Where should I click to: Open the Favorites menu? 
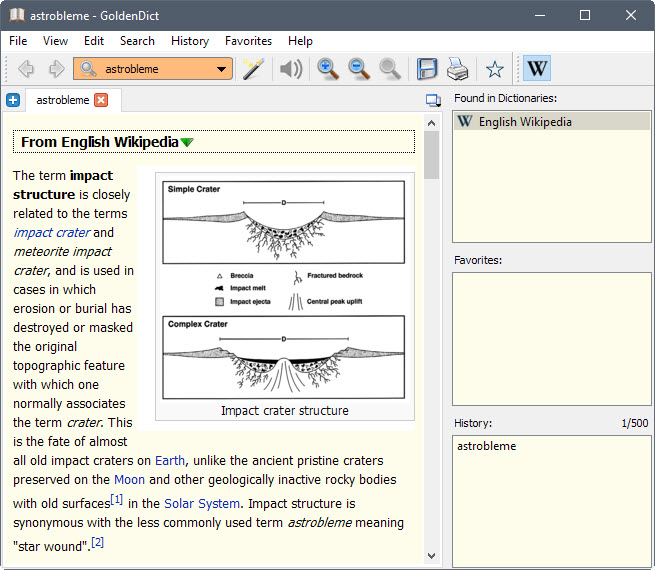pyautogui.click(x=249, y=41)
